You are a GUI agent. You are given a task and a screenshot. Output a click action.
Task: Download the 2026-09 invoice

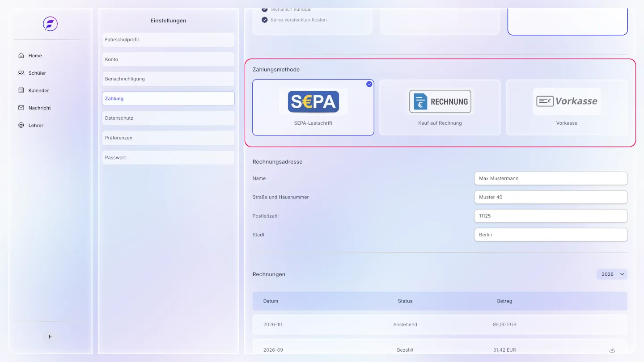coord(612,350)
